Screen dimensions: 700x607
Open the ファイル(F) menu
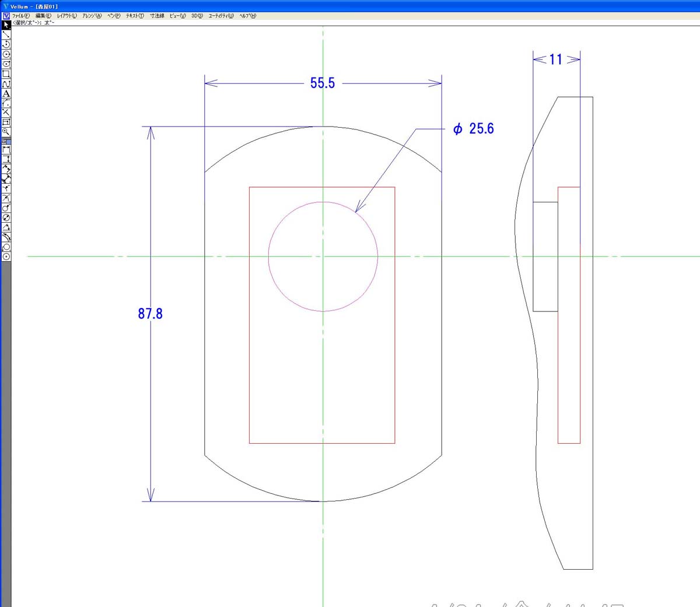pos(20,16)
